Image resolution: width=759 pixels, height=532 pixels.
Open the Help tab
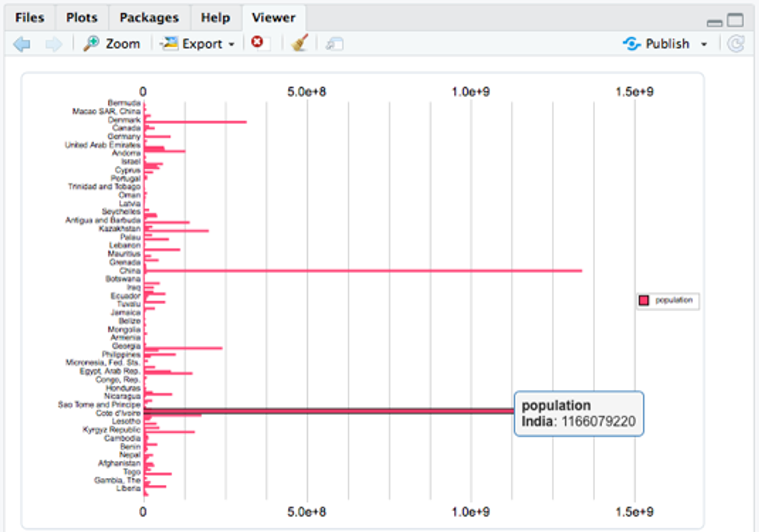point(215,18)
